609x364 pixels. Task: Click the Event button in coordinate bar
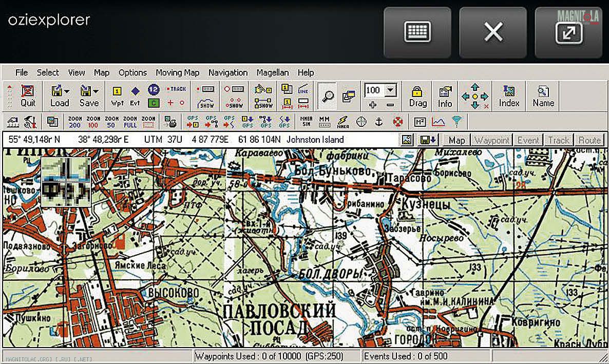point(528,140)
